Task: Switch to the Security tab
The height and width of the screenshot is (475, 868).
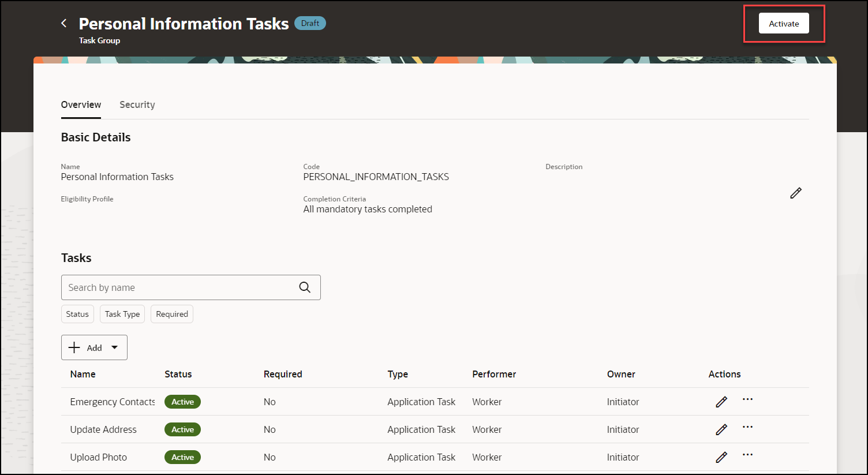Action: click(137, 104)
